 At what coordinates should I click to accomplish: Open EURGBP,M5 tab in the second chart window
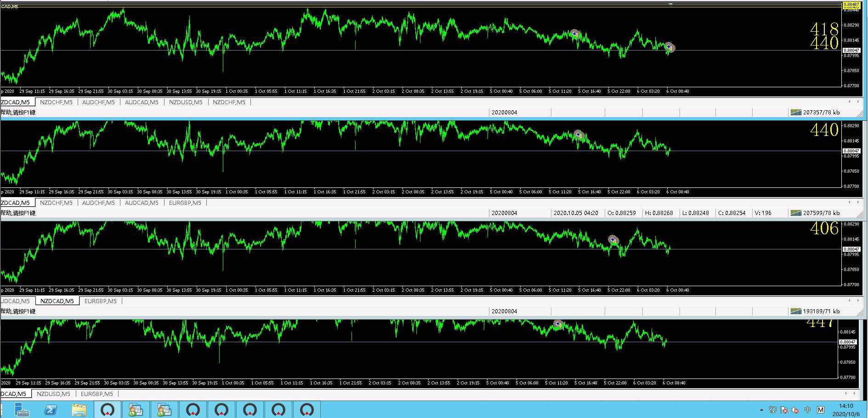click(x=185, y=203)
